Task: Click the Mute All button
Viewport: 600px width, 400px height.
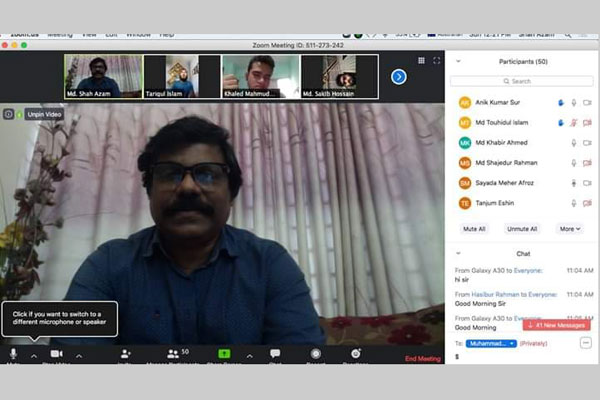Action: pos(474,229)
